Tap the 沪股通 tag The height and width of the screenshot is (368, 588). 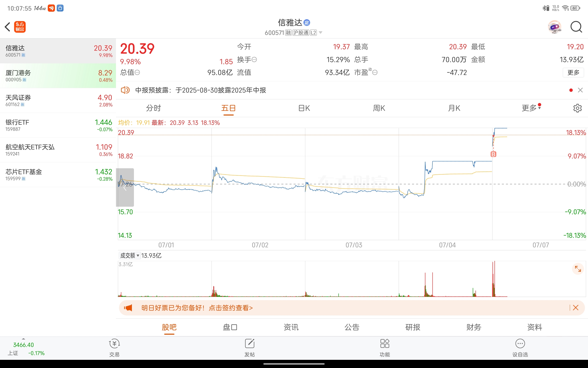point(301,33)
